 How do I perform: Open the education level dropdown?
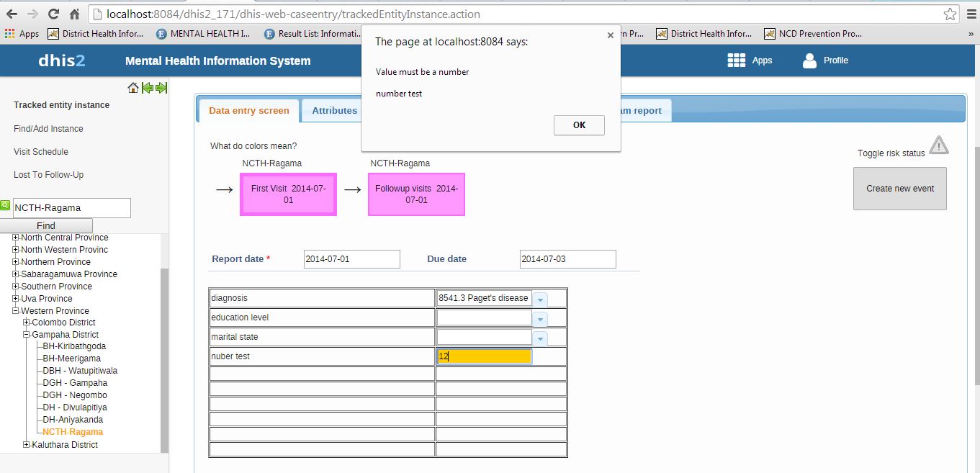[540, 318]
